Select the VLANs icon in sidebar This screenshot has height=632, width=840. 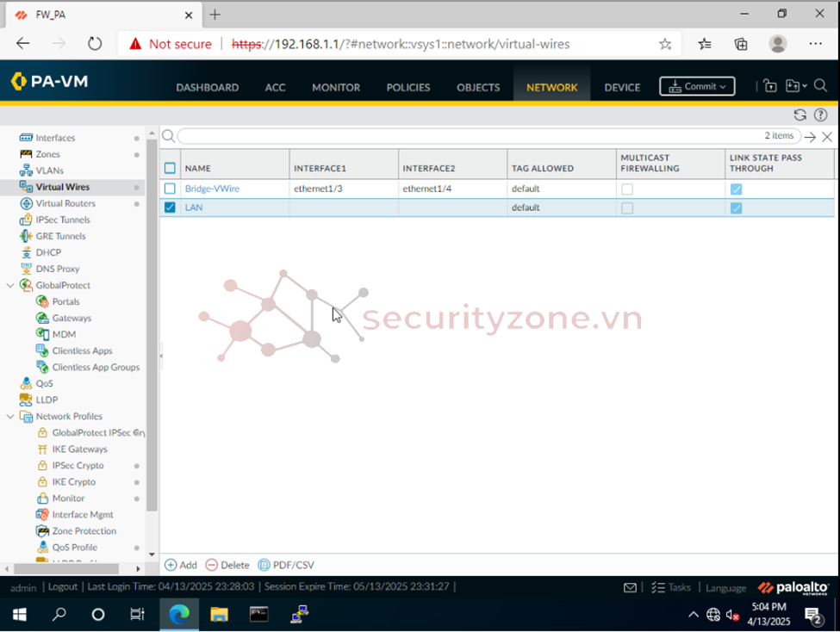click(26, 170)
